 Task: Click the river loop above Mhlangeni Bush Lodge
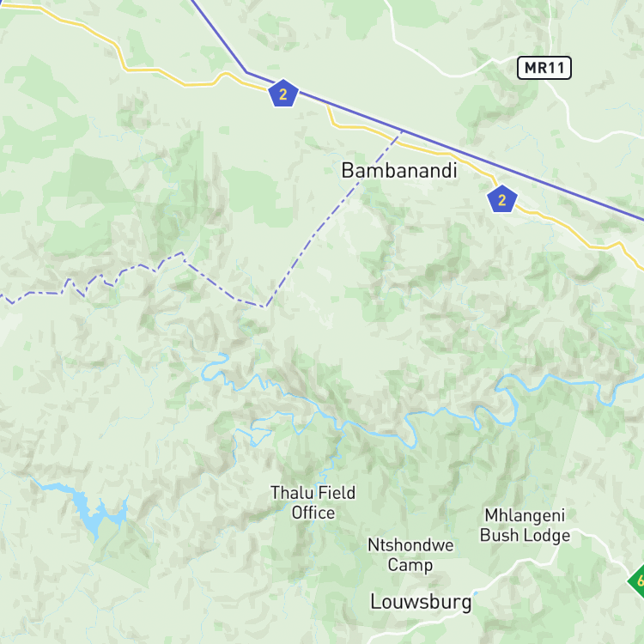coord(508,404)
